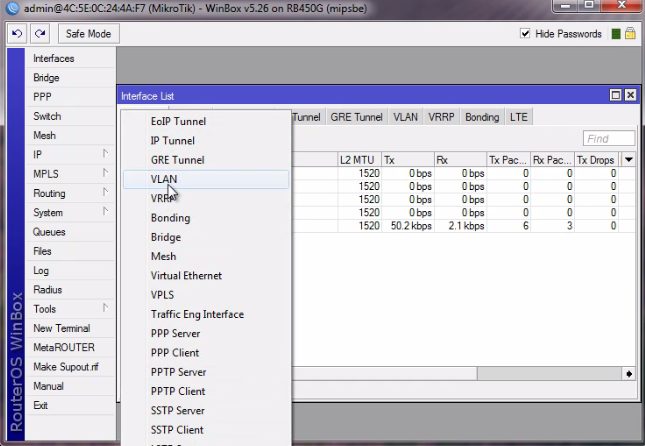Switch to the VLAN tab

[405, 117]
